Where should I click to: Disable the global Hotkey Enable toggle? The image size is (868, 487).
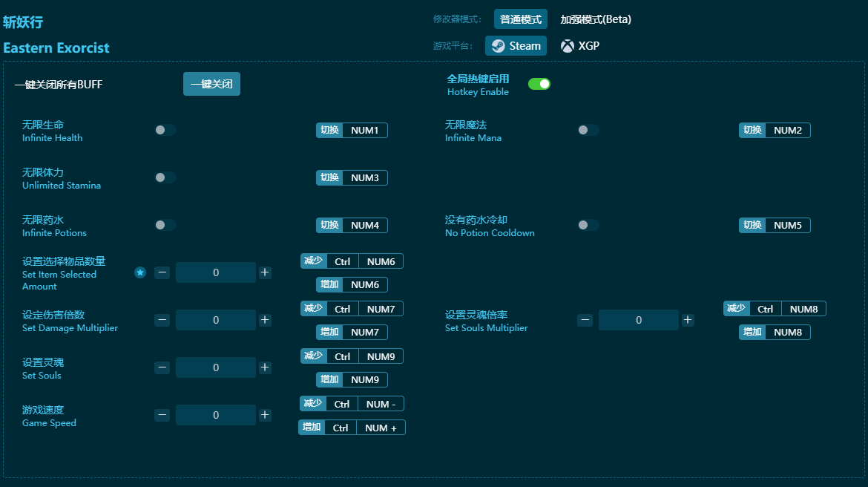[x=539, y=84]
